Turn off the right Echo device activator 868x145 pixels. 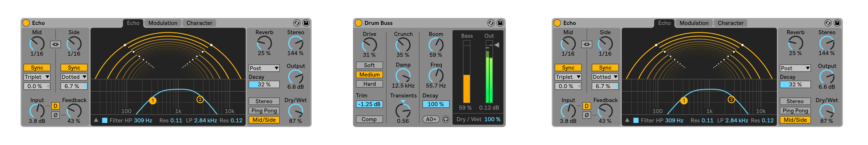(557, 23)
